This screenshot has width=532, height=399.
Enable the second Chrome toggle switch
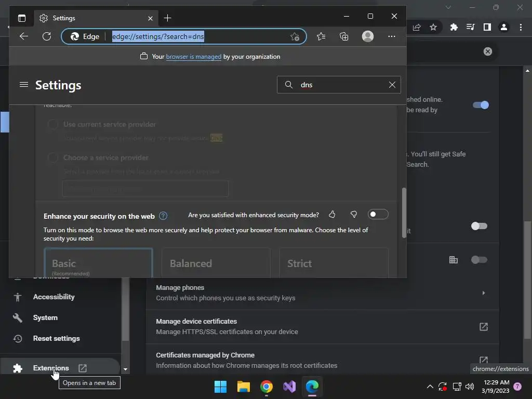(x=480, y=226)
